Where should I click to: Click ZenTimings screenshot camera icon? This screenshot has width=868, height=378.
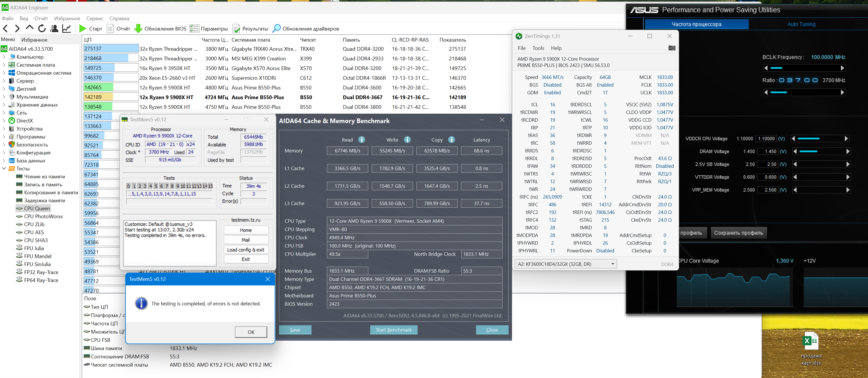click(x=671, y=48)
